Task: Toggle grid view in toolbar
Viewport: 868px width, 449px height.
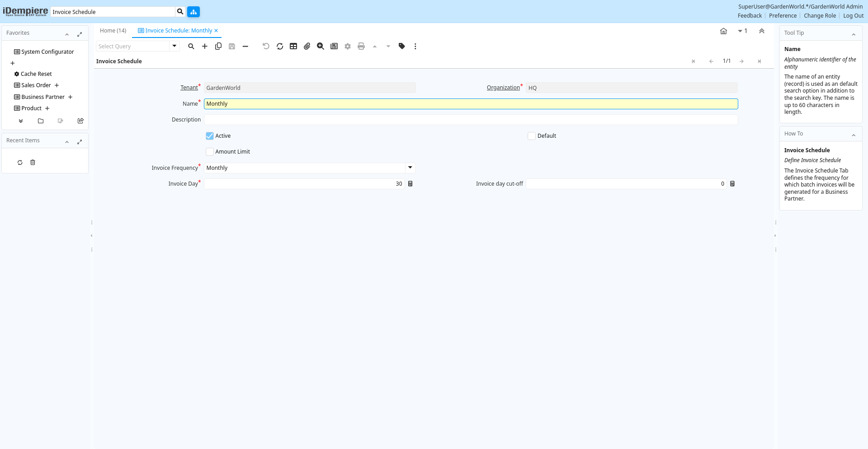Action: coord(293,46)
